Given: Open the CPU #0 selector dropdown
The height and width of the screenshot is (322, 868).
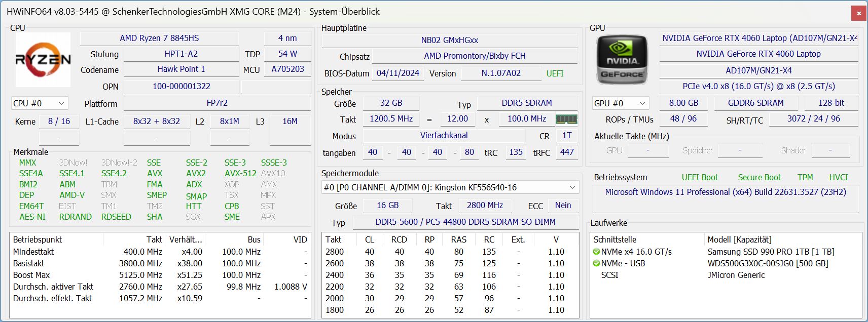Looking at the screenshot, I should 40,103.
